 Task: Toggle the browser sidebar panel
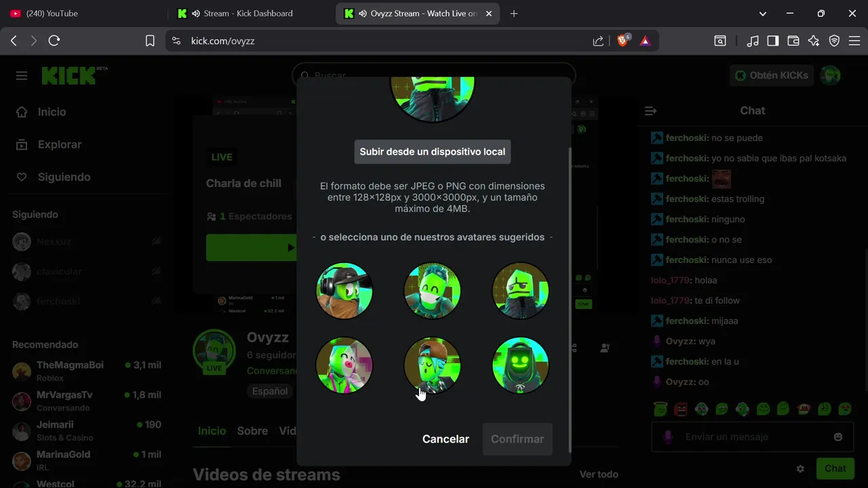pyautogui.click(x=773, y=41)
